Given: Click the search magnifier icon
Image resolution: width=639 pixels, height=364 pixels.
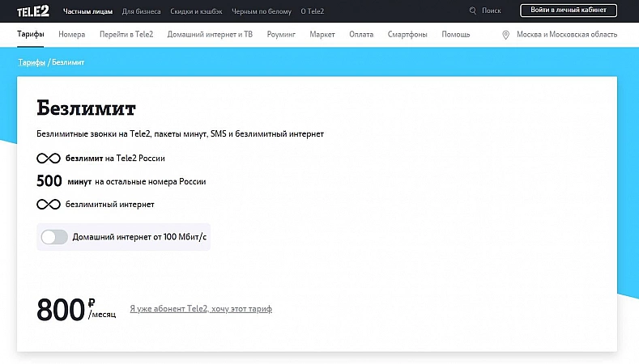Looking at the screenshot, I should [x=473, y=11].
